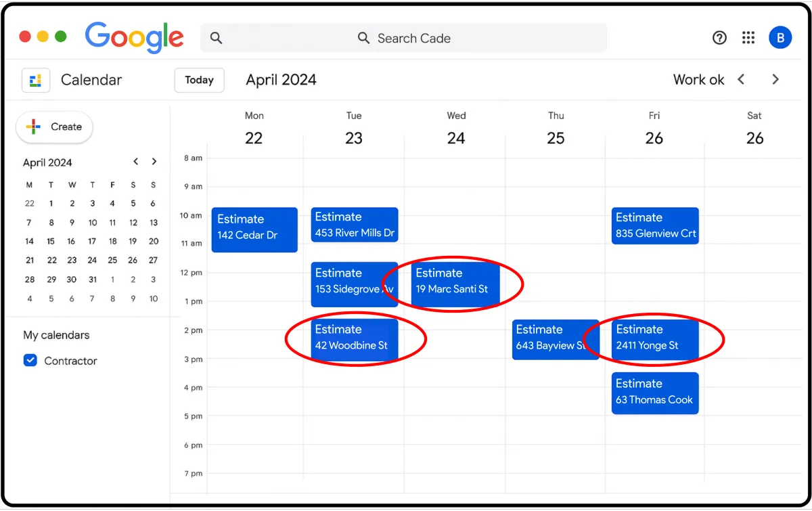Select date 28 in mini calendar
The width and height of the screenshot is (812, 511).
[29, 280]
